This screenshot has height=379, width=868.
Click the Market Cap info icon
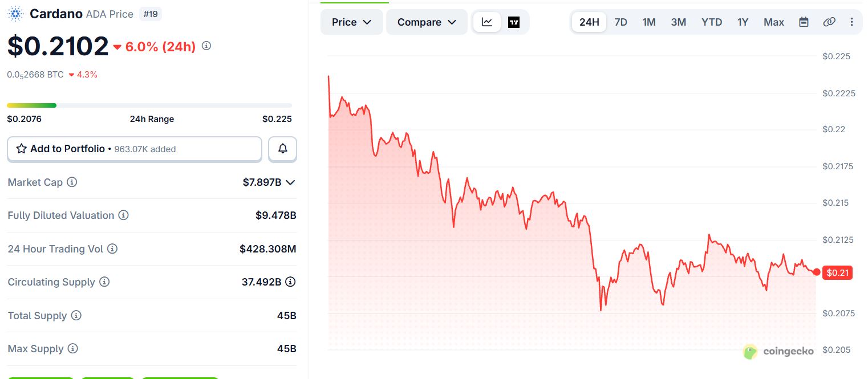coord(72,182)
